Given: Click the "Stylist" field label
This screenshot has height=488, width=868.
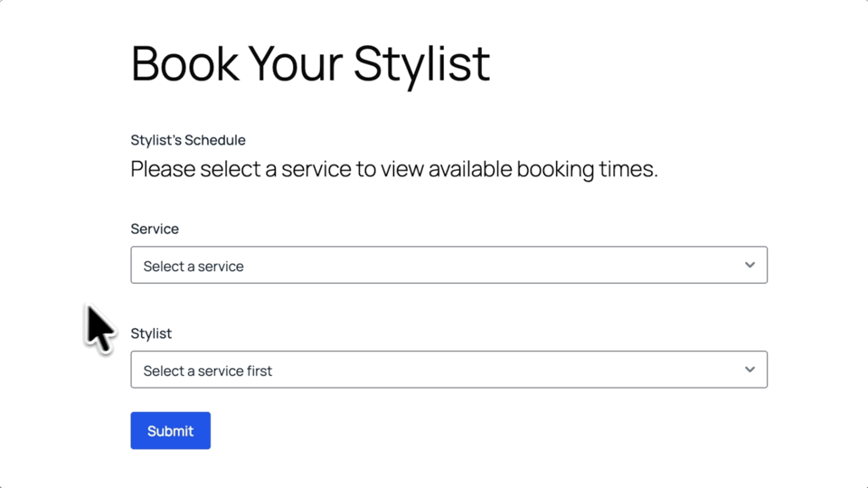Looking at the screenshot, I should point(151,333).
